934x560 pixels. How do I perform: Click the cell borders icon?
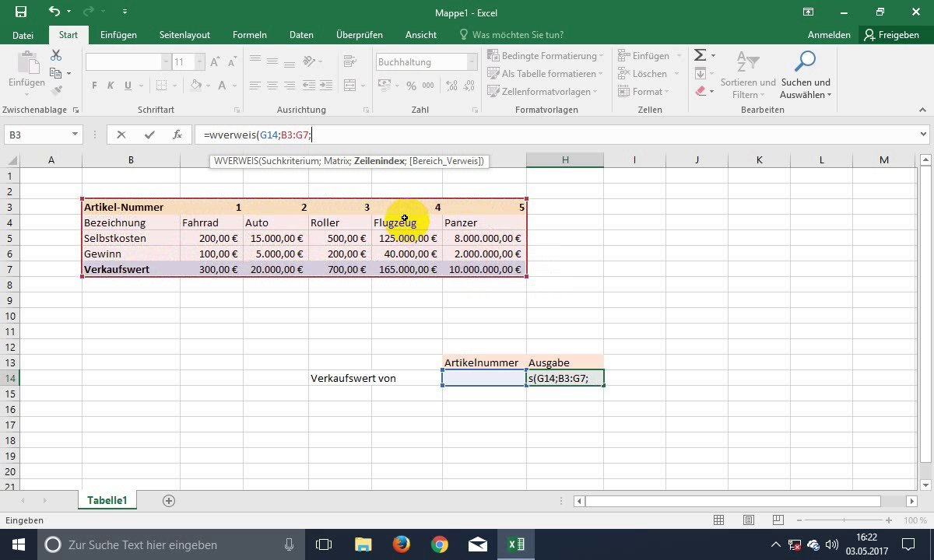tap(161, 86)
